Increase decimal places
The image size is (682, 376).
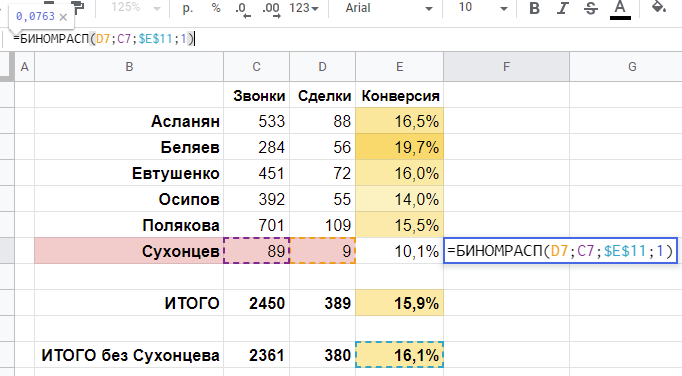click(x=271, y=9)
